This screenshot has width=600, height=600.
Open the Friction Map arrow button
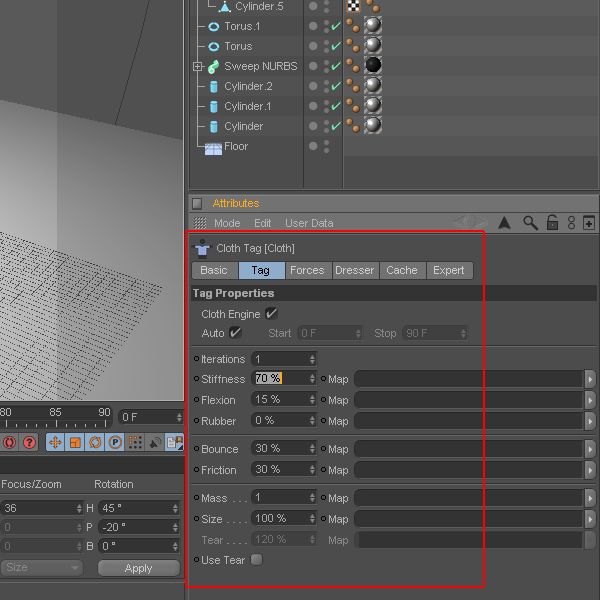(590, 470)
